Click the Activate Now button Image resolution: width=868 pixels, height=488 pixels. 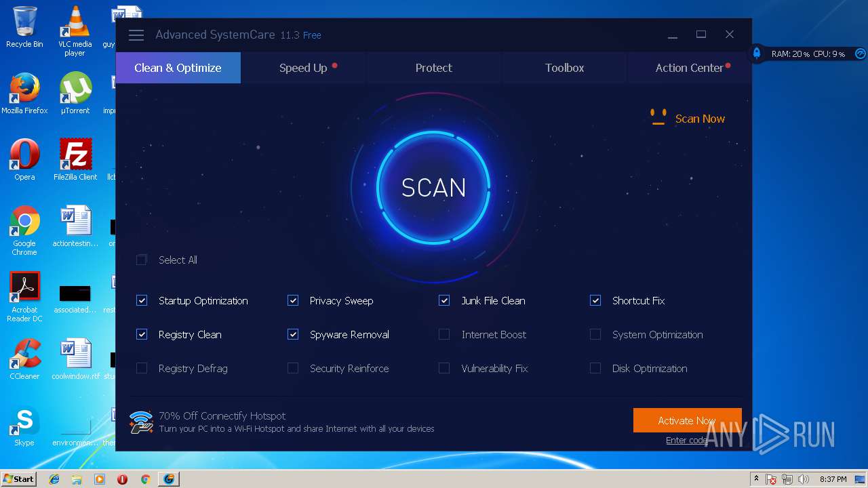(687, 420)
